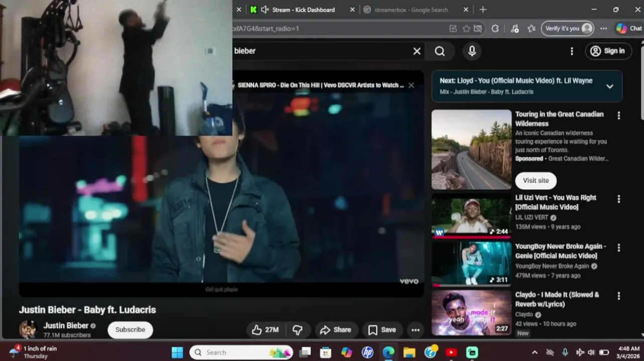Open Lil Uzi Vert You Was Right title
This screenshot has height=361, width=644.
556,202
